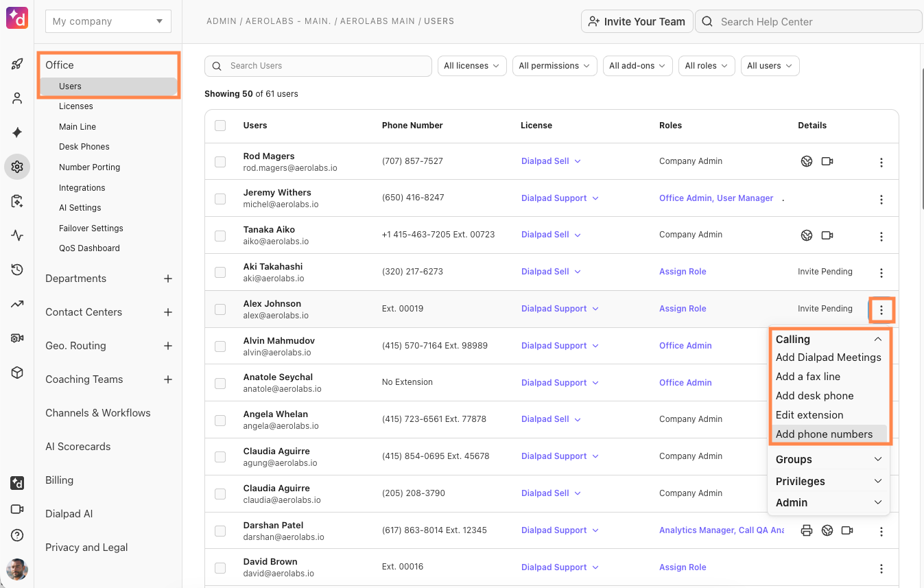Click the dark Dialpad app icon near bottom
The image size is (924, 588).
[x=17, y=483]
